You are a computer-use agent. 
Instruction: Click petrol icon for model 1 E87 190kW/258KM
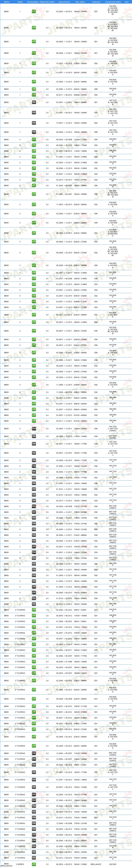[34, 12]
